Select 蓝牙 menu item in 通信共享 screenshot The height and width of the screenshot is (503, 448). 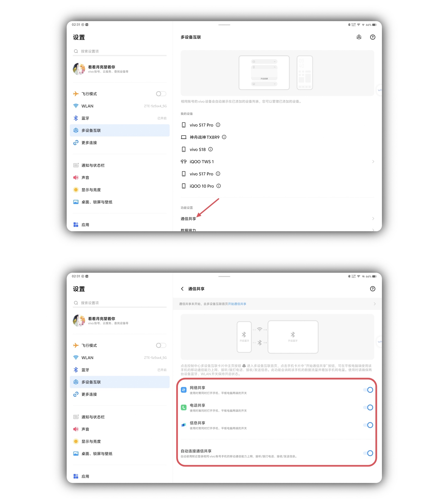119,370
